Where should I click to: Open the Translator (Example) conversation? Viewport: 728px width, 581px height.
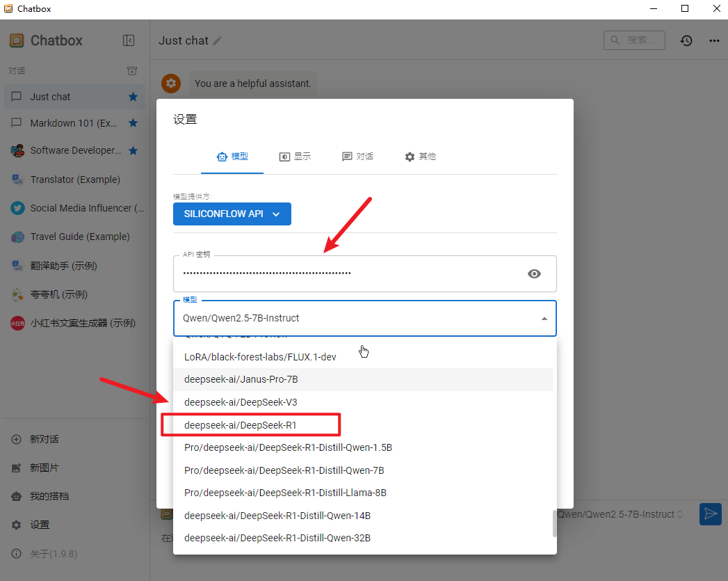coord(75,180)
